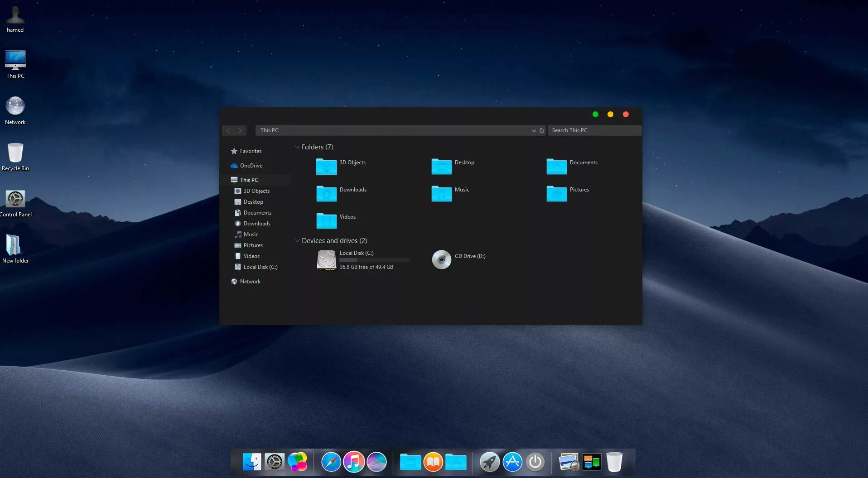Image resolution: width=868 pixels, height=478 pixels.
Task: Select the hamed user desktop icon
Action: (x=15, y=19)
